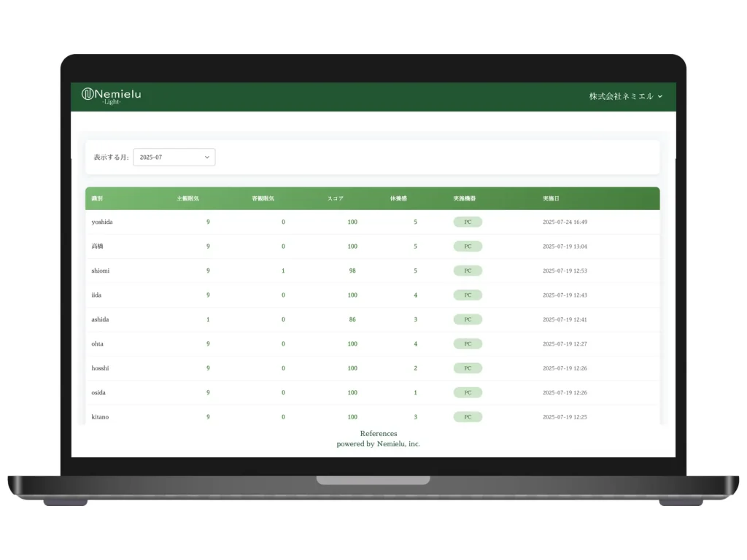Viewport: 747px width, 560px height.
Task: Click the PC badge in ohta row
Action: tap(468, 343)
